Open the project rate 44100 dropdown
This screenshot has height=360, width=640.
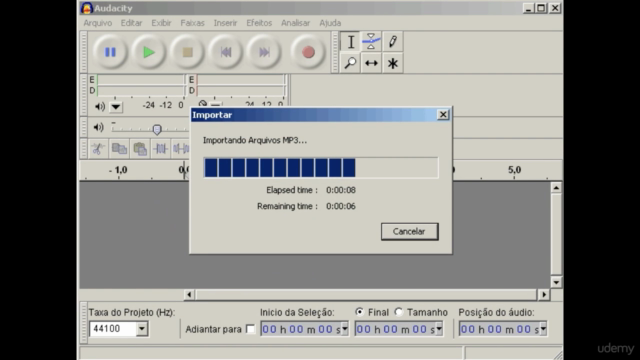coord(142,329)
